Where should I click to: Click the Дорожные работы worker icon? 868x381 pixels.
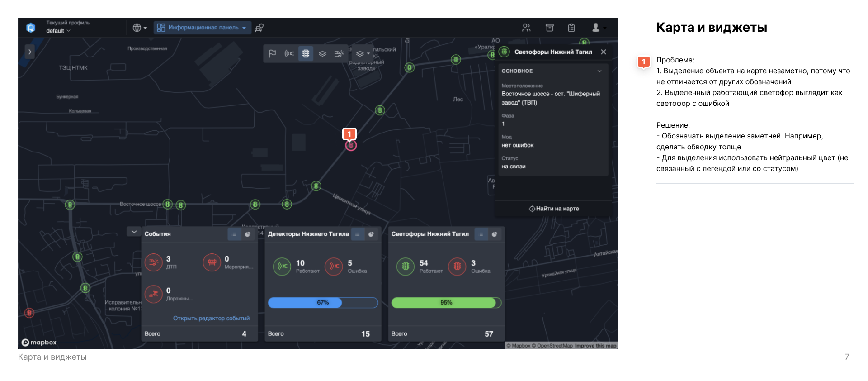tap(153, 294)
